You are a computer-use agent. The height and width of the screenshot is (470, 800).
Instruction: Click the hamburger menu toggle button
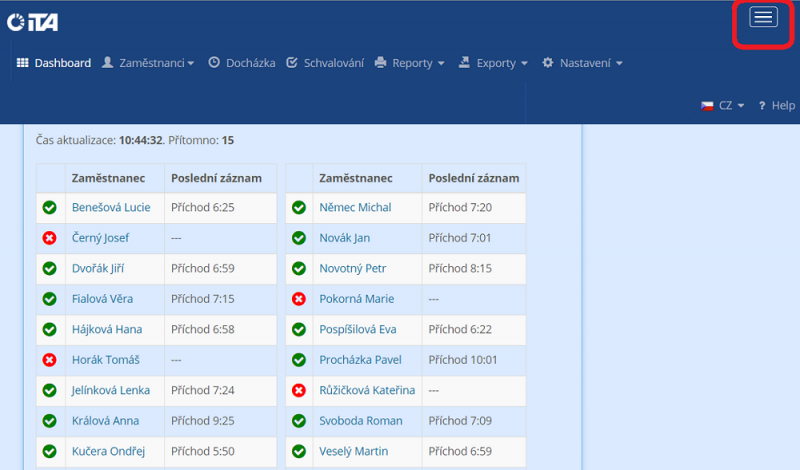[x=763, y=18]
